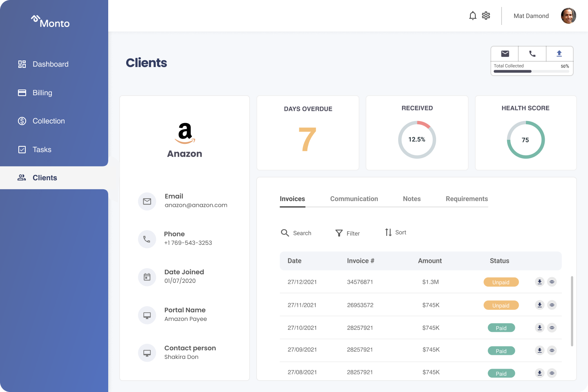
Task: Open Collection from the sidebar
Action: [x=49, y=121]
